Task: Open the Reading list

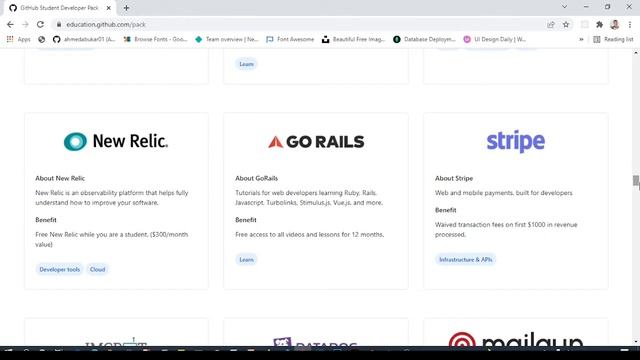Action: click(x=613, y=39)
